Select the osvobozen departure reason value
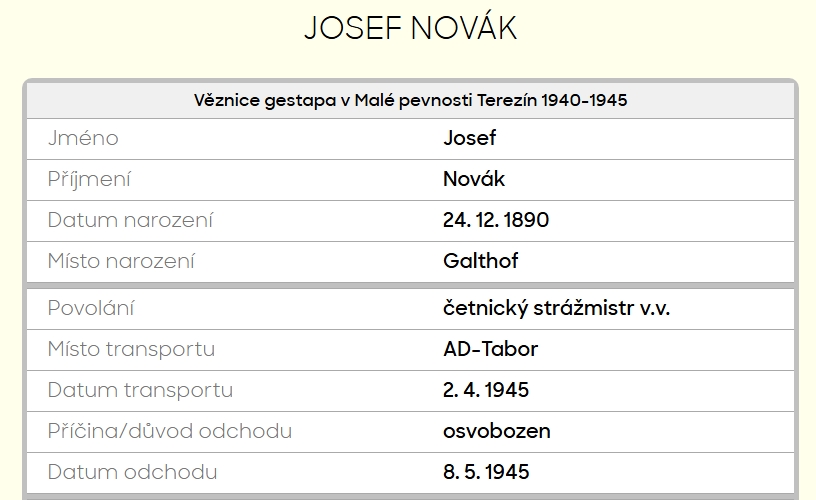This screenshot has width=816, height=500. (x=497, y=431)
